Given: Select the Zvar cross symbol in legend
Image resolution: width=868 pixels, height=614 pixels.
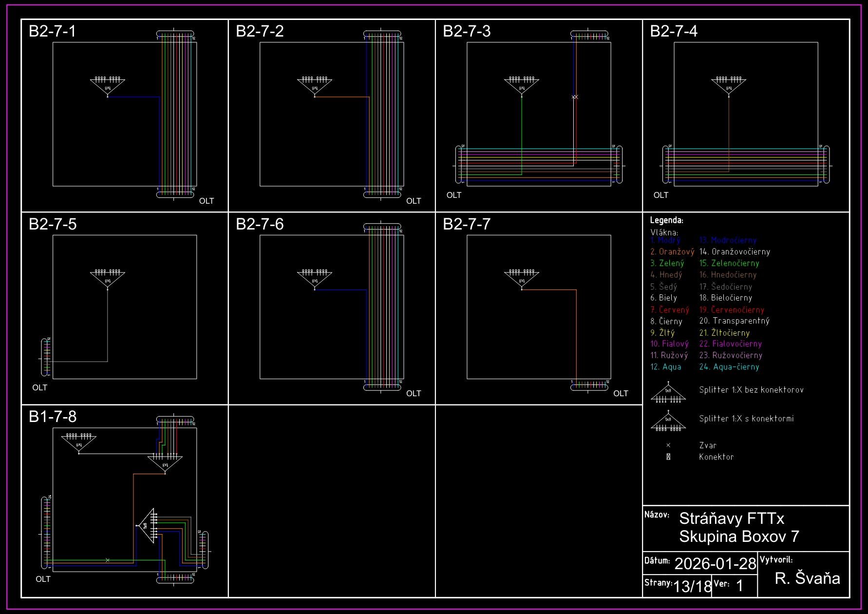Looking at the screenshot, I should tap(668, 445).
